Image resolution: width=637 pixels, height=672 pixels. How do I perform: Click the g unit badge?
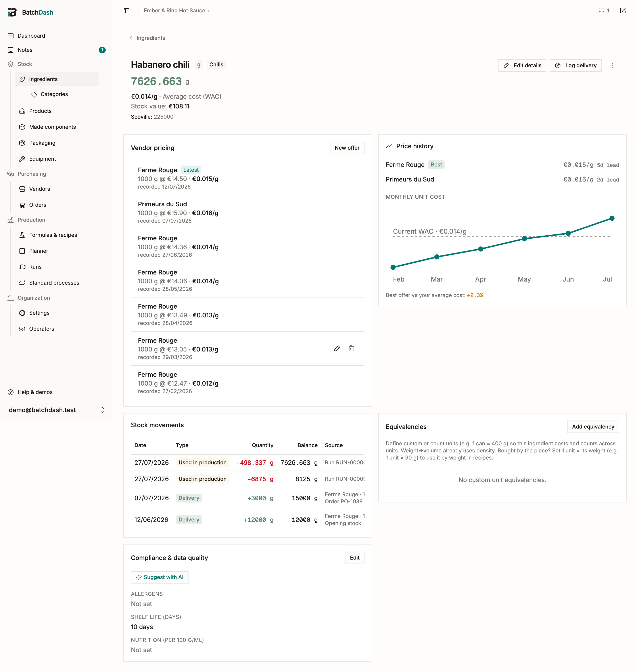pos(199,65)
